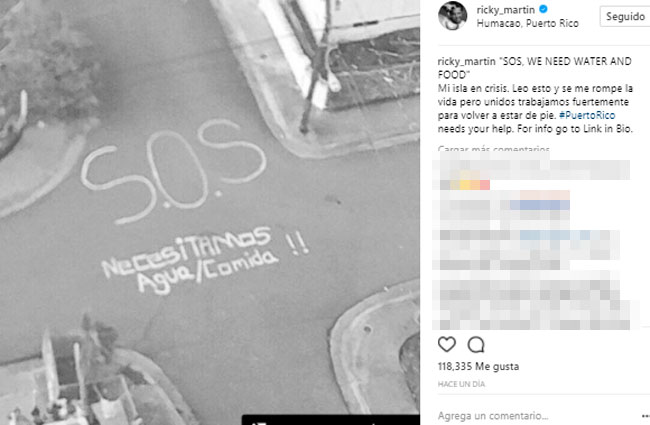View the 118,335 Me gusta likes list

coord(478,367)
